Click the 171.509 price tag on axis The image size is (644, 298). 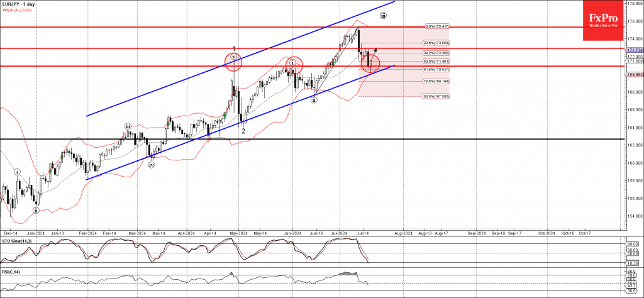634,61
